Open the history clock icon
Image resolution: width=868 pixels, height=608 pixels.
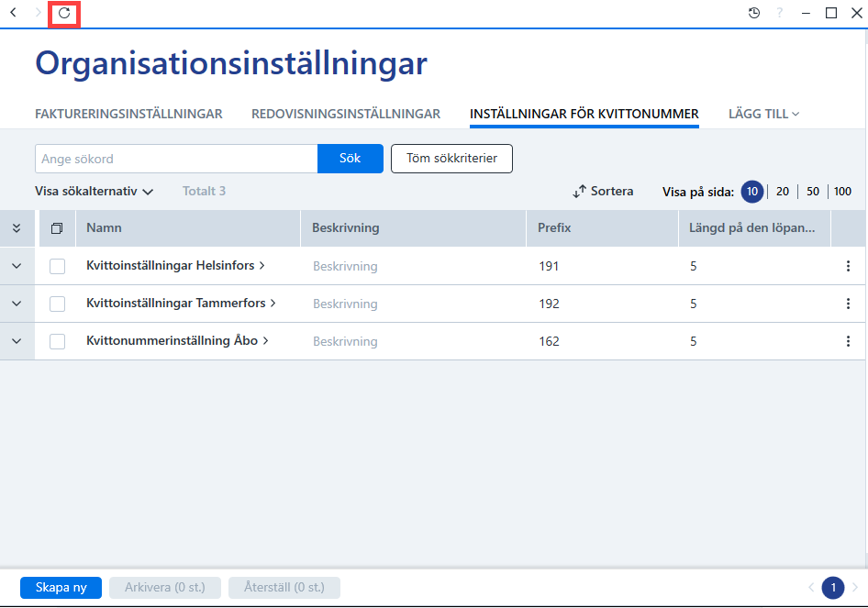pos(753,13)
